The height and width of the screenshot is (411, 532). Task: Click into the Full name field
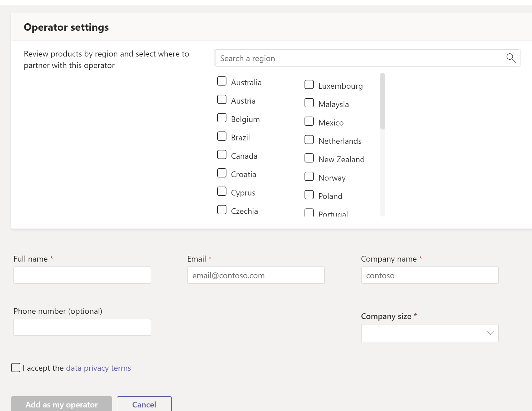(82, 275)
